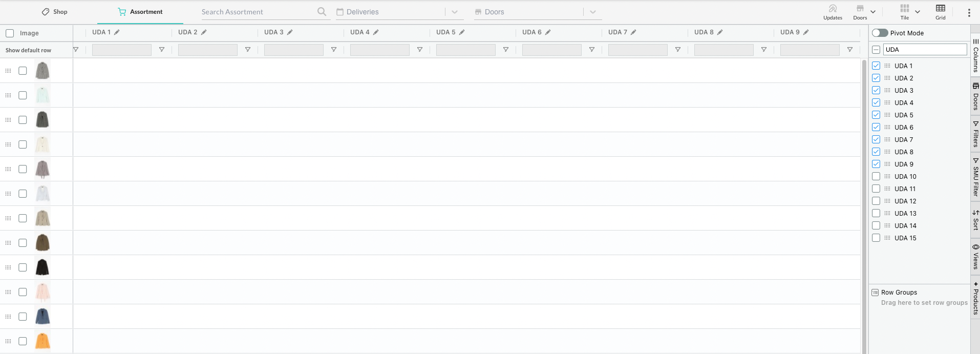Click the UDA 13 drag handle
The image size is (980, 354).
(x=887, y=213)
